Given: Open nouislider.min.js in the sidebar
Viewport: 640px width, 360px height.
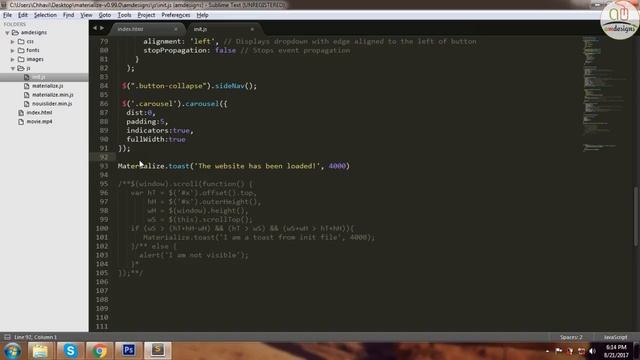Looking at the screenshot, I should pyautogui.click(x=52, y=104).
